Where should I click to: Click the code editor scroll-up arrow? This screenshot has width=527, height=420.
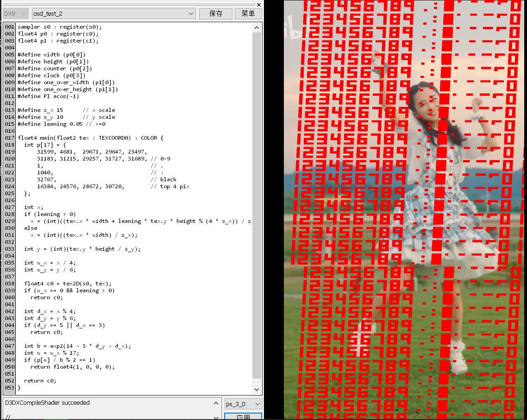click(x=257, y=28)
